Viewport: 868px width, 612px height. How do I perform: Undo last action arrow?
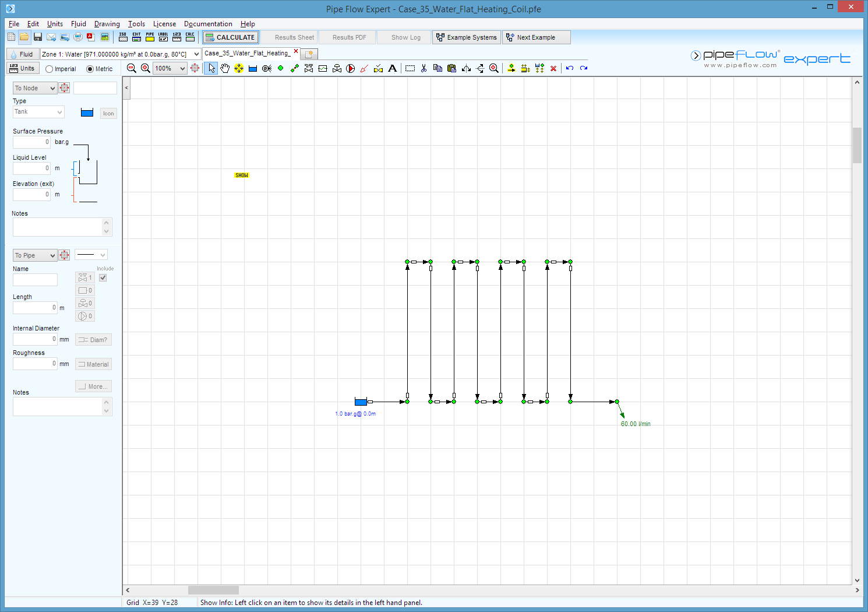[x=570, y=68]
